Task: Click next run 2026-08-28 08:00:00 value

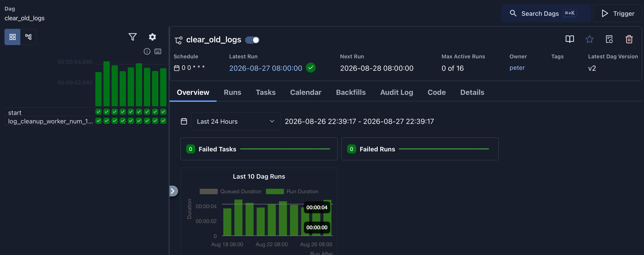Action: (x=376, y=68)
